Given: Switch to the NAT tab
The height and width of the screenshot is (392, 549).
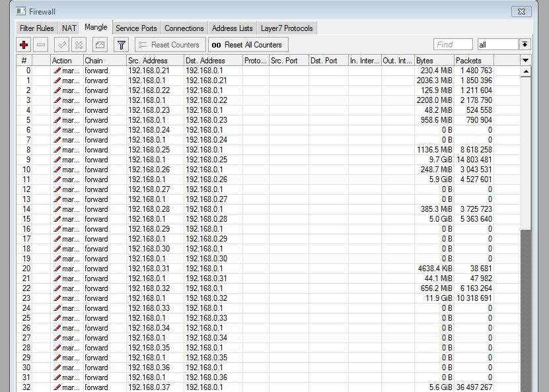Looking at the screenshot, I should click(x=69, y=28).
